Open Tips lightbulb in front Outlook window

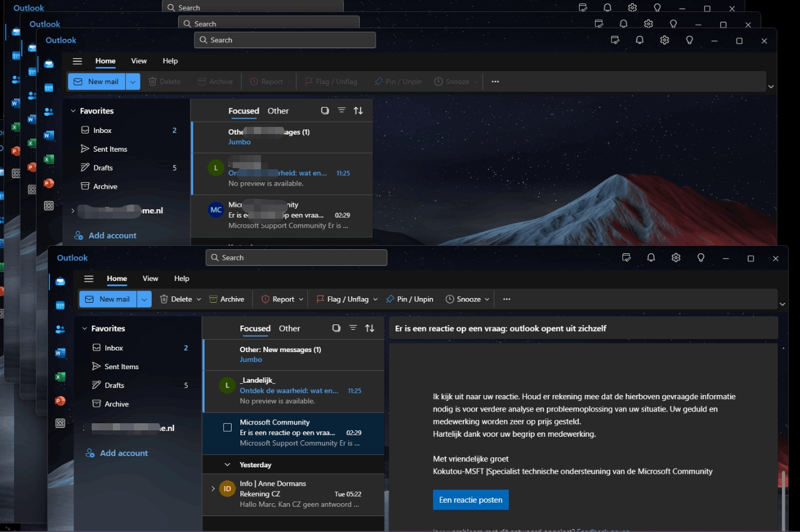[x=701, y=257]
